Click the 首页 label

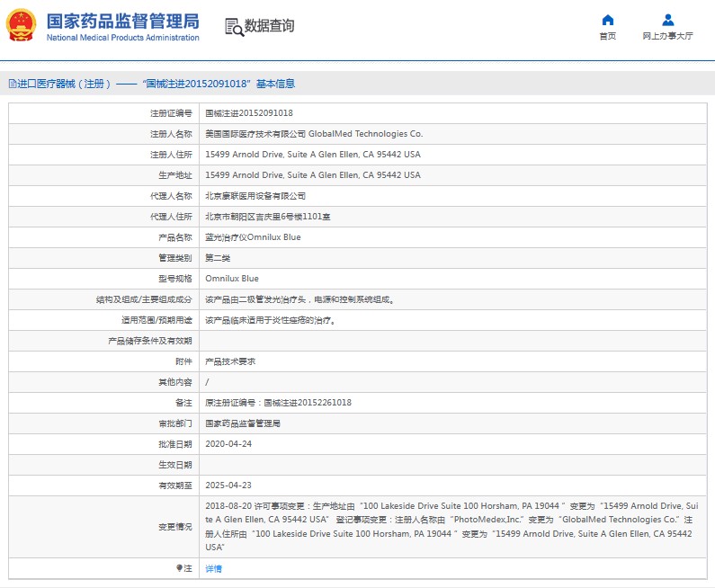(607, 36)
